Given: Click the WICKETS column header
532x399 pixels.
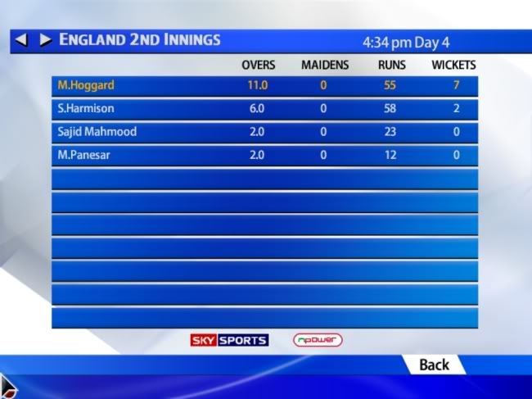Looking at the screenshot, I should point(453,65).
